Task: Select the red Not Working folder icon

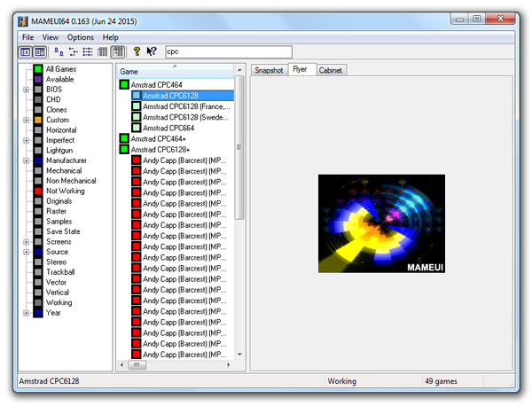Action: click(38, 191)
